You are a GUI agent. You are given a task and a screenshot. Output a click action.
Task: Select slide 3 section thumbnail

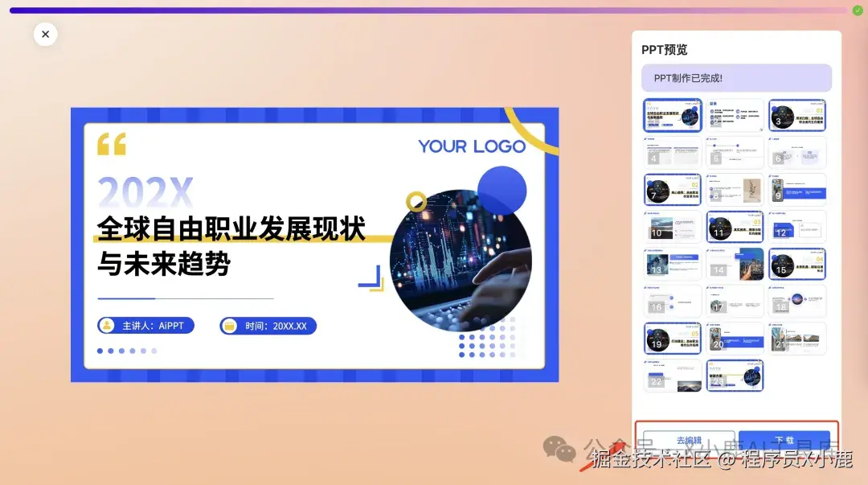[x=797, y=115]
